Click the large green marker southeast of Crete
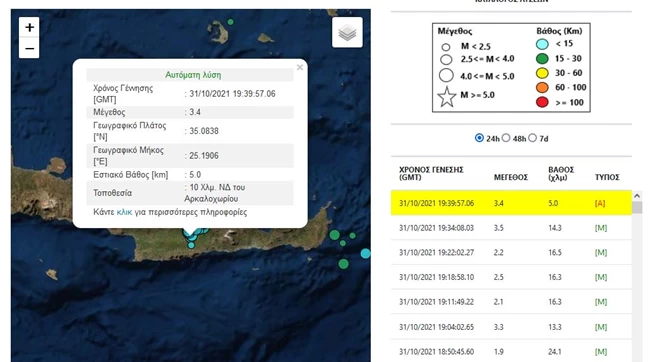650x362 pixels. coord(343,264)
